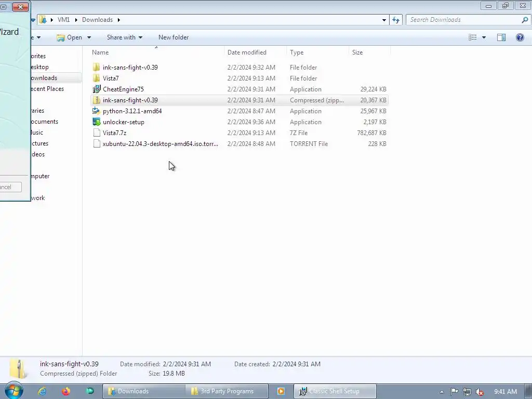Click the 7Z File type cell
The width and height of the screenshot is (532, 399).
click(299, 132)
